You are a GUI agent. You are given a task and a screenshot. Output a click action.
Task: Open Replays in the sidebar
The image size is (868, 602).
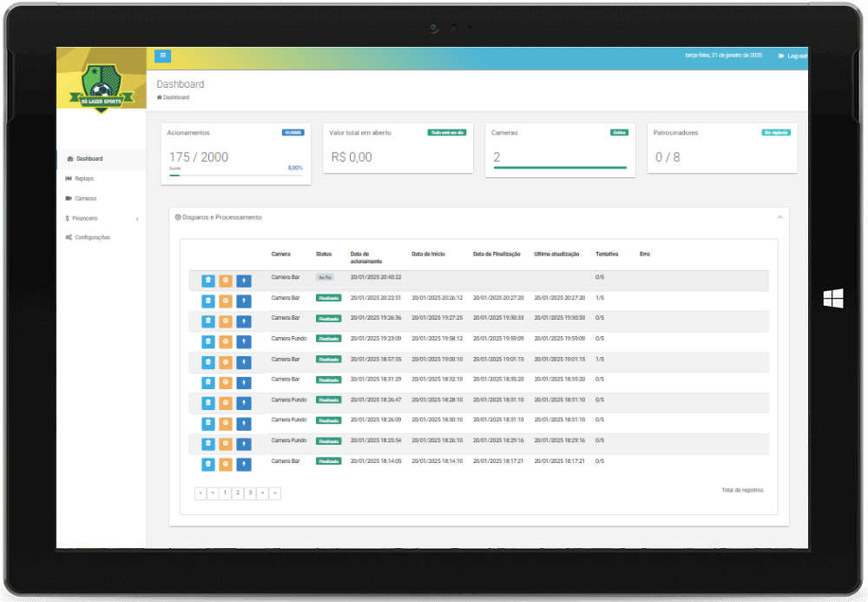84,179
